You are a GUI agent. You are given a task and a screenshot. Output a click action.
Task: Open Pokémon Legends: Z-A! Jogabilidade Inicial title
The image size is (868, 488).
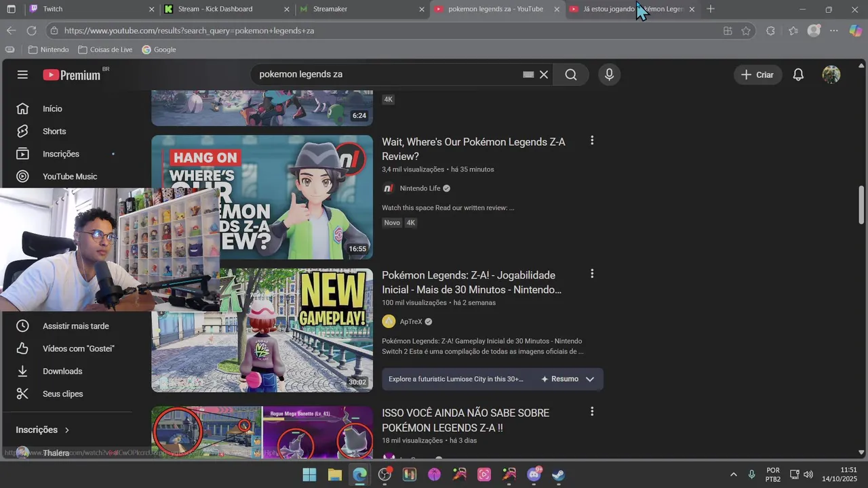click(x=472, y=283)
